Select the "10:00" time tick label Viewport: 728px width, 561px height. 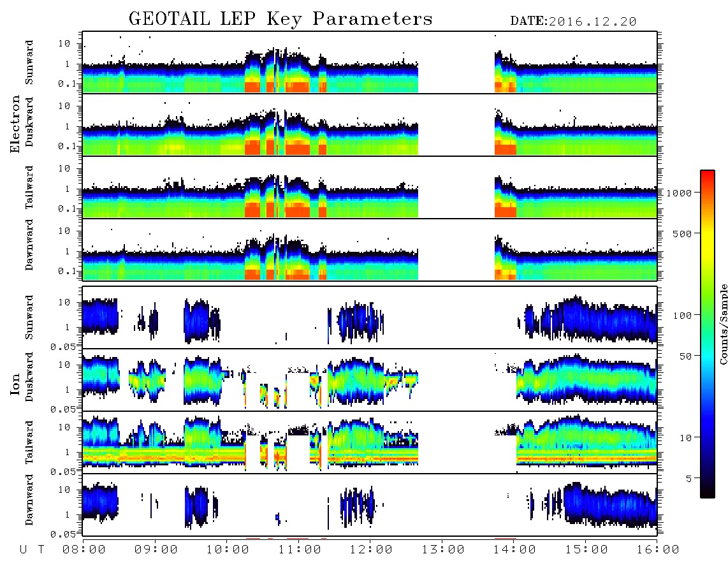tap(228, 550)
